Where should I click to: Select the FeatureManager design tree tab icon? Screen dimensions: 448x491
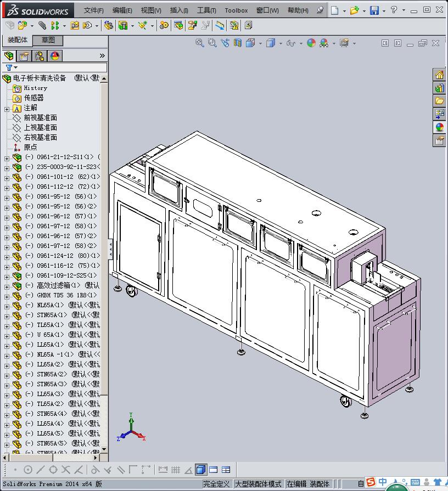click(9, 56)
